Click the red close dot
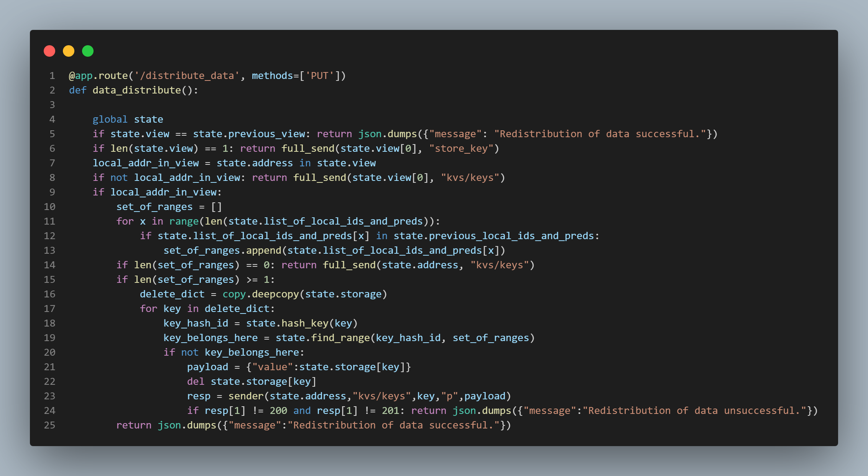This screenshot has height=476, width=868. [x=49, y=51]
